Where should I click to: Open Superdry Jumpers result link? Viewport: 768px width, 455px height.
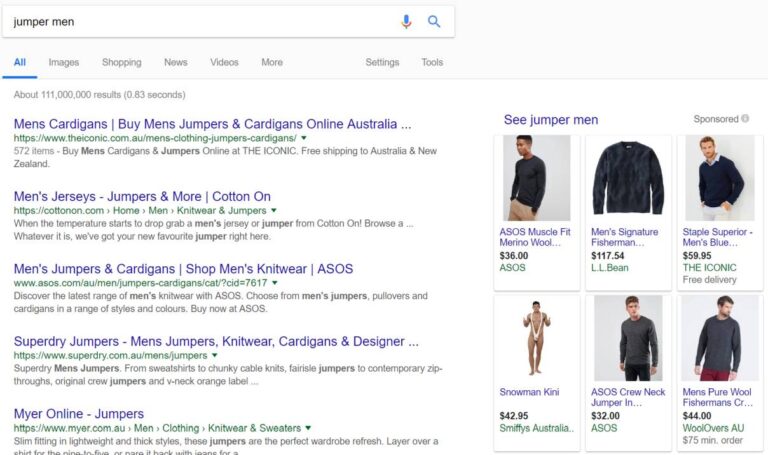click(x=216, y=341)
